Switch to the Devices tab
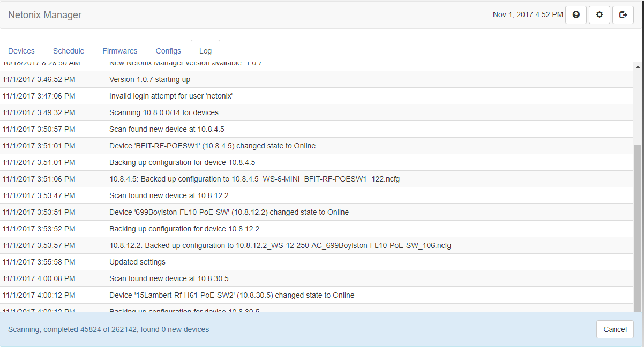Screen dimensions: 644x347 pos(21,51)
